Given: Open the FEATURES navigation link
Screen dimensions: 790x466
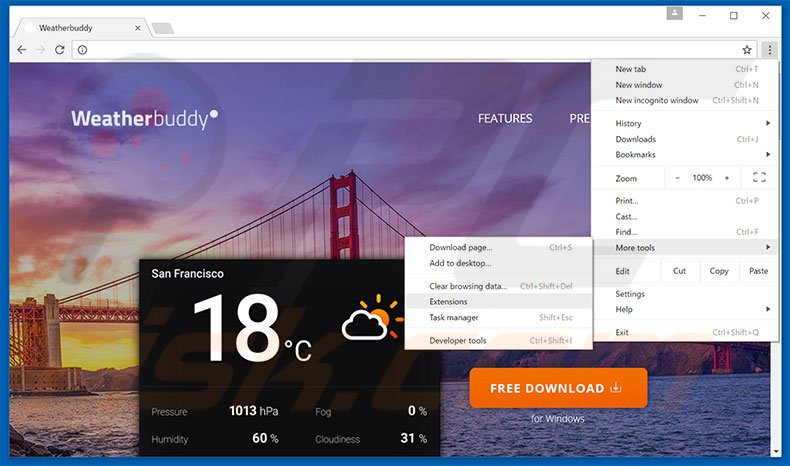Looking at the screenshot, I should click(x=505, y=118).
